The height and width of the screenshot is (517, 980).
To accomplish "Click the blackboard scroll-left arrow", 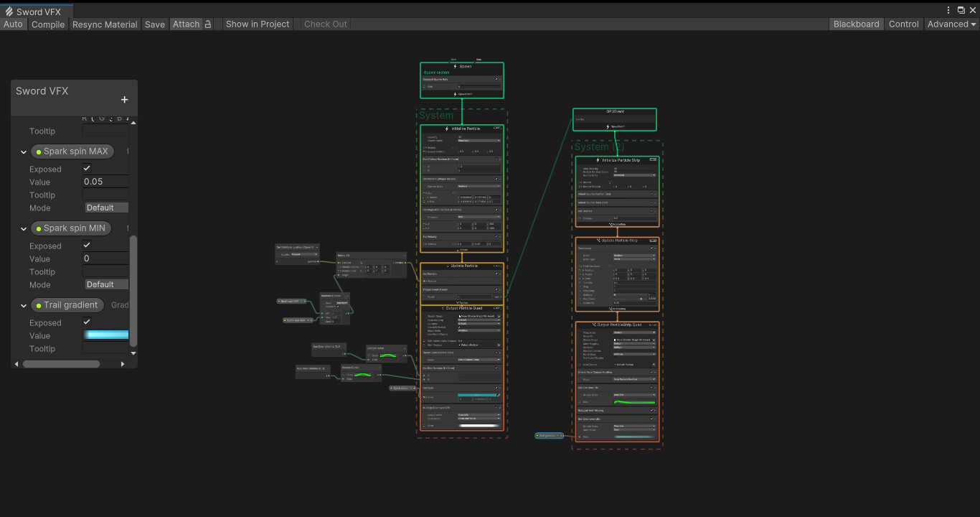I will pos(17,364).
